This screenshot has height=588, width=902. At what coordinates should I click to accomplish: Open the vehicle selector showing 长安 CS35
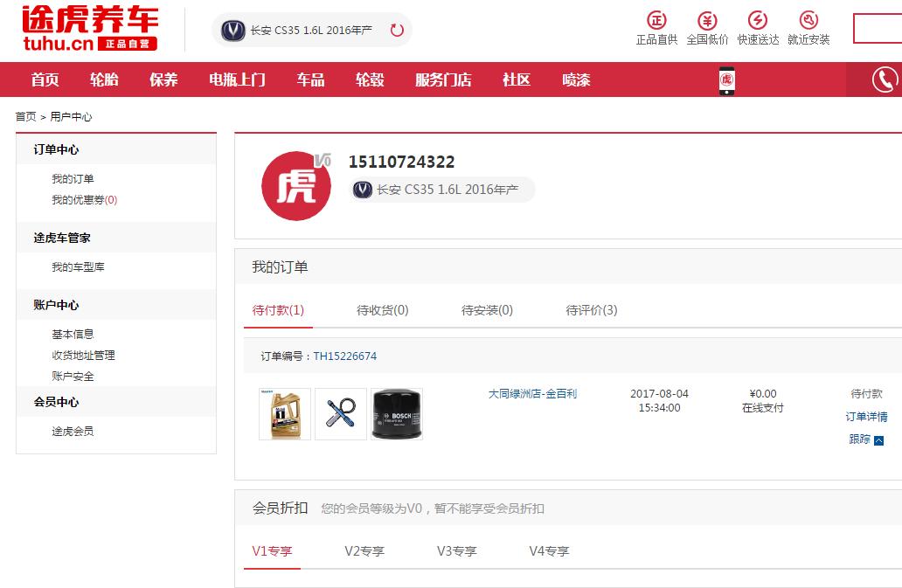pyautogui.click(x=306, y=29)
